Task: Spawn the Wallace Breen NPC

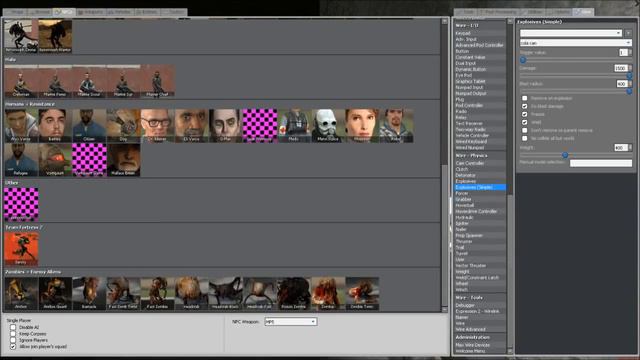Action: pos(123,160)
